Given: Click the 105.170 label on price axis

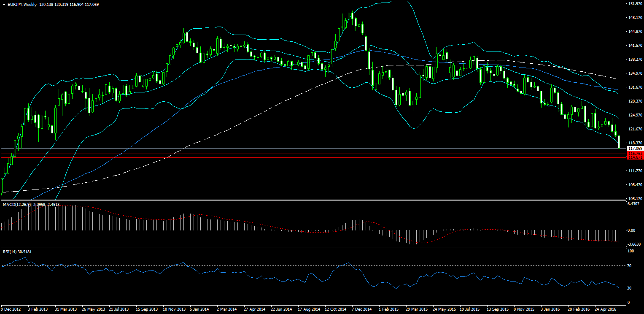Looking at the screenshot, I should pos(634,198).
